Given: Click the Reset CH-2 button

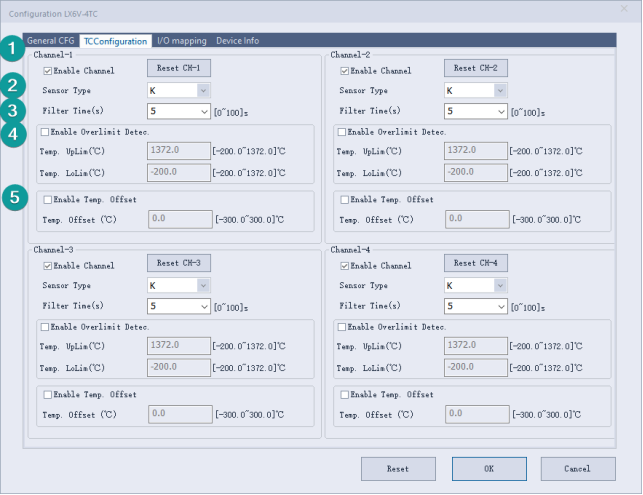Looking at the screenshot, I should (x=476, y=68).
